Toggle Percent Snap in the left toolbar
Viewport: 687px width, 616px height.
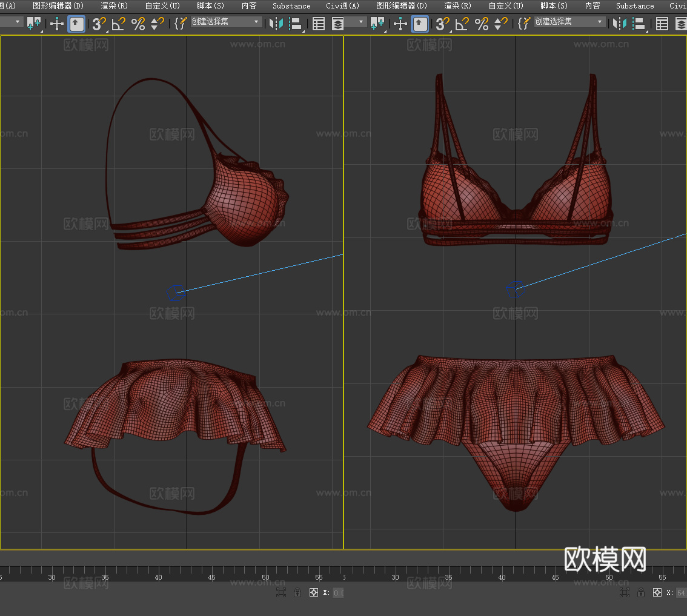point(138,24)
